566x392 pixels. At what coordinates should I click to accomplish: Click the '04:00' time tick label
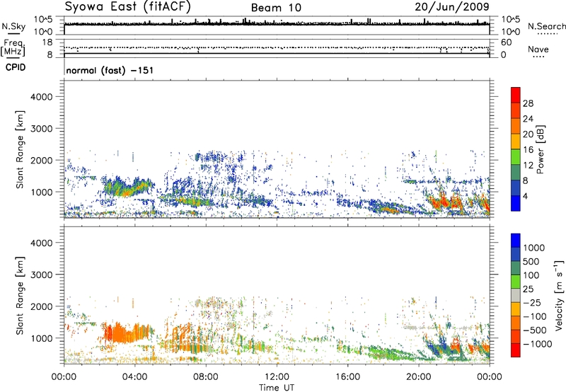pyautogui.click(x=134, y=377)
